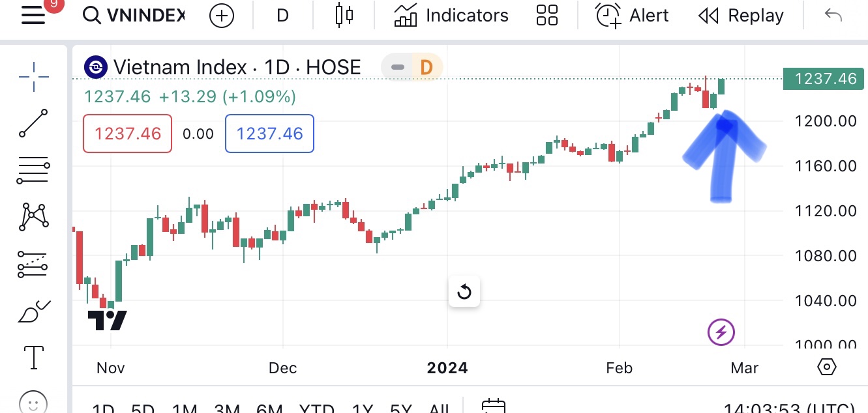Select the trend line drawing tool

[33, 123]
